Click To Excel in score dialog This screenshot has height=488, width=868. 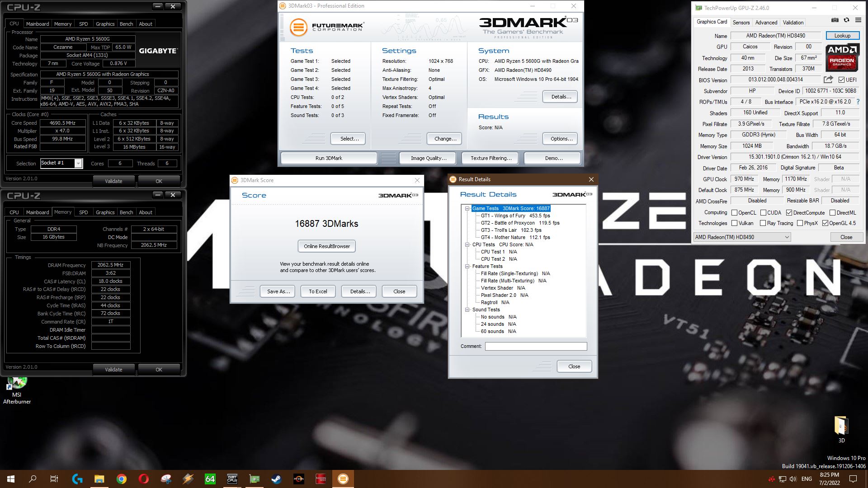point(318,291)
